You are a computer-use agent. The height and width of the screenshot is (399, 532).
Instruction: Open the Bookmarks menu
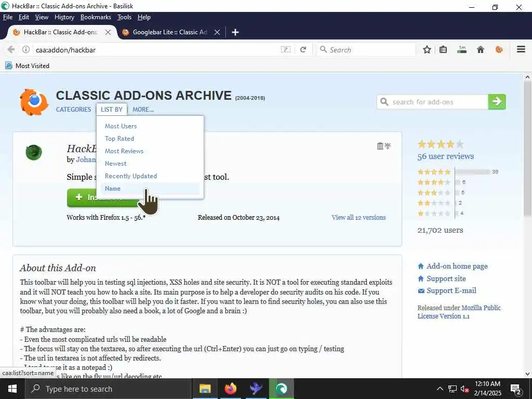96,17
